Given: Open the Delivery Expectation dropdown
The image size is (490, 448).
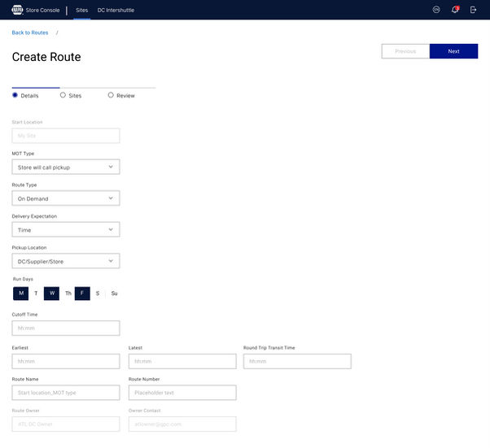Looking at the screenshot, I should 66,229.
